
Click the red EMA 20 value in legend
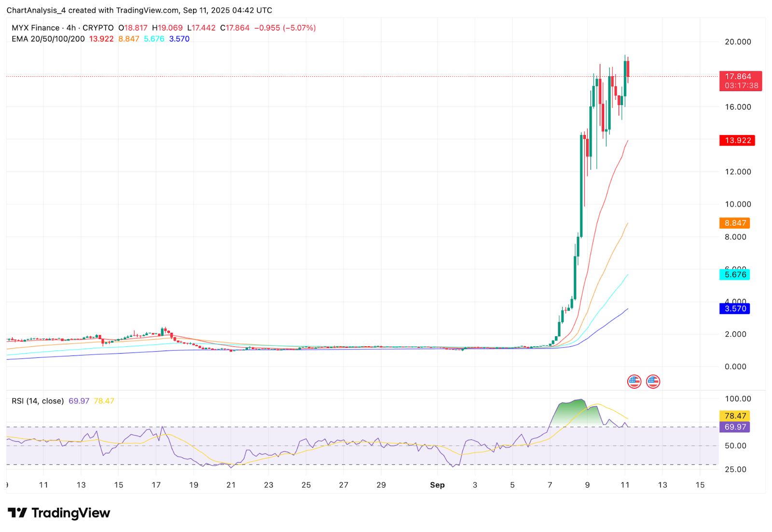coord(101,39)
